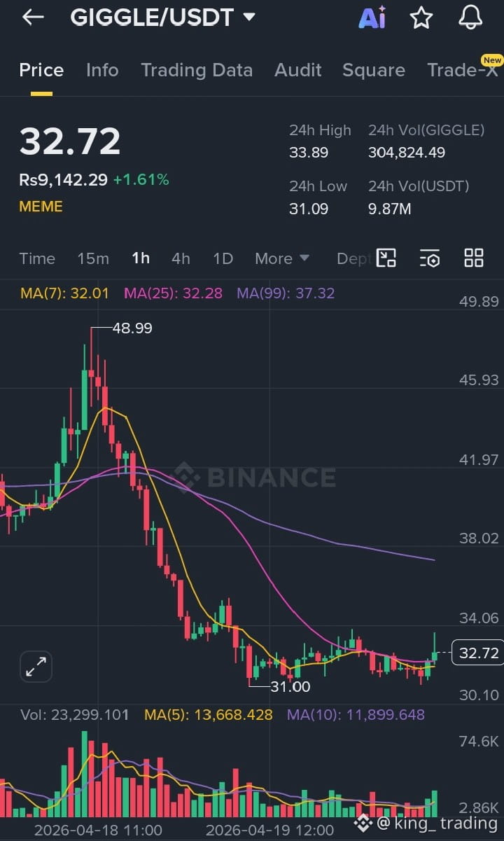Tap the MEME category tag

pyautogui.click(x=41, y=207)
